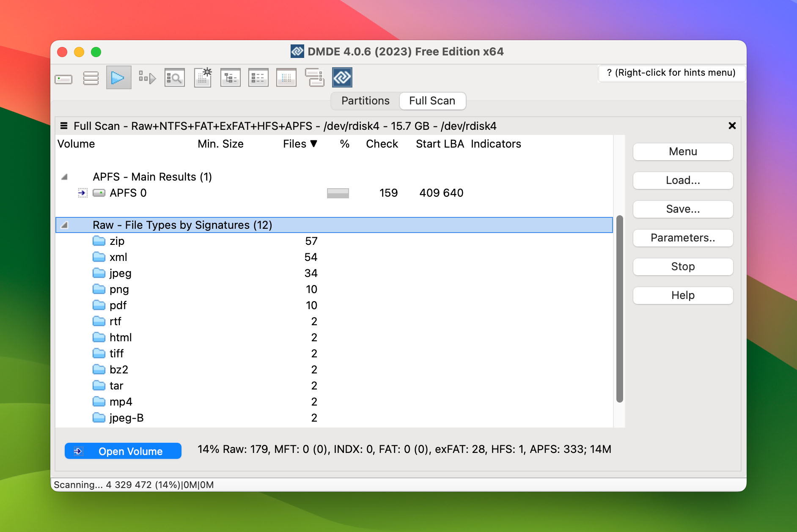Open the Partitions list toolbar icon

pyautogui.click(x=91, y=78)
